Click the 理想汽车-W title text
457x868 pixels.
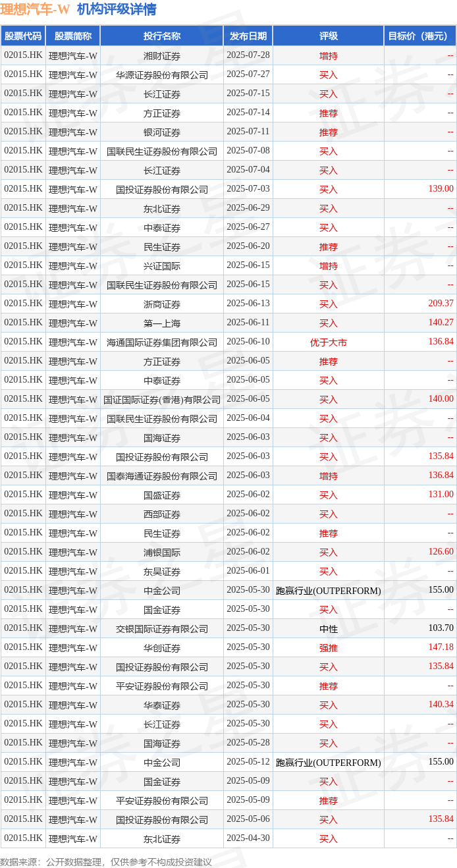35,9
